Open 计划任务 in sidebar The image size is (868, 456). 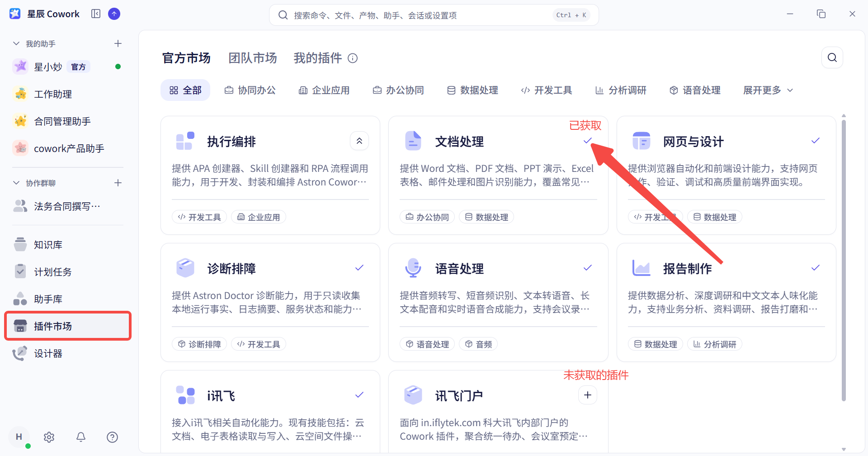coord(68,272)
